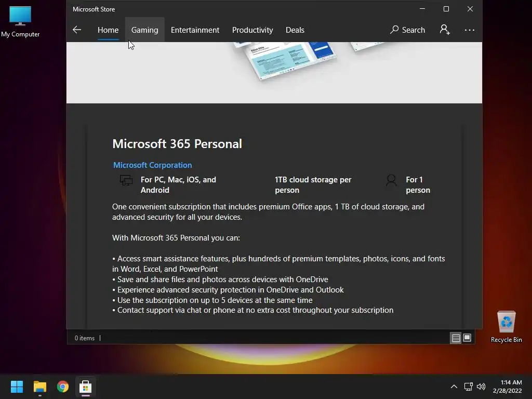Open the Windows Start menu
Screen dimensions: 532x399
[x=17, y=387]
